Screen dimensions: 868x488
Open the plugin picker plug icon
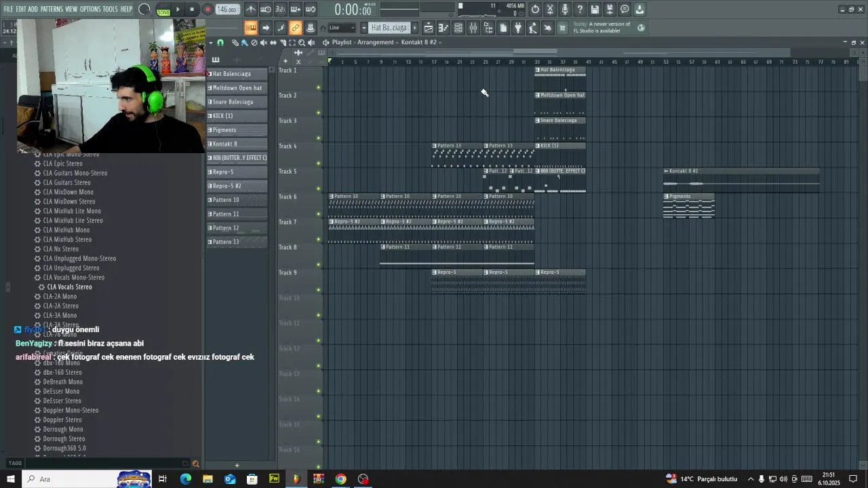(x=518, y=28)
